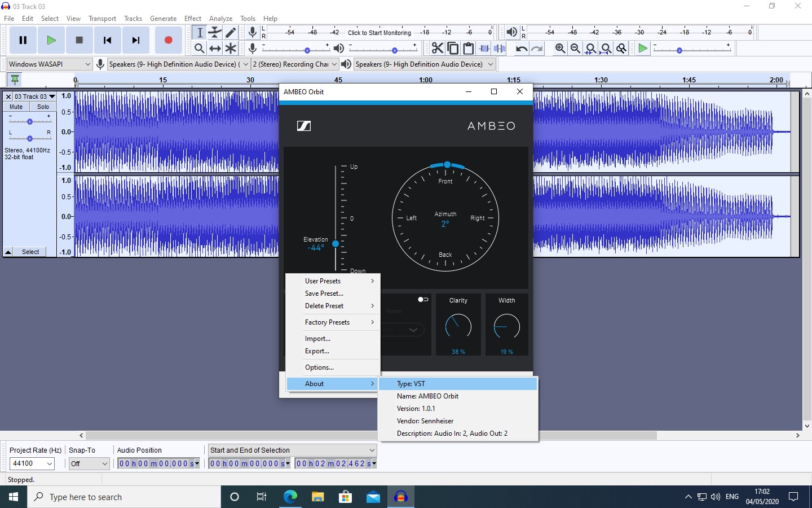The width and height of the screenshot is (812, 508).
Task: Select the Selection (I-beam) tool
Action: tap(200, 33)
